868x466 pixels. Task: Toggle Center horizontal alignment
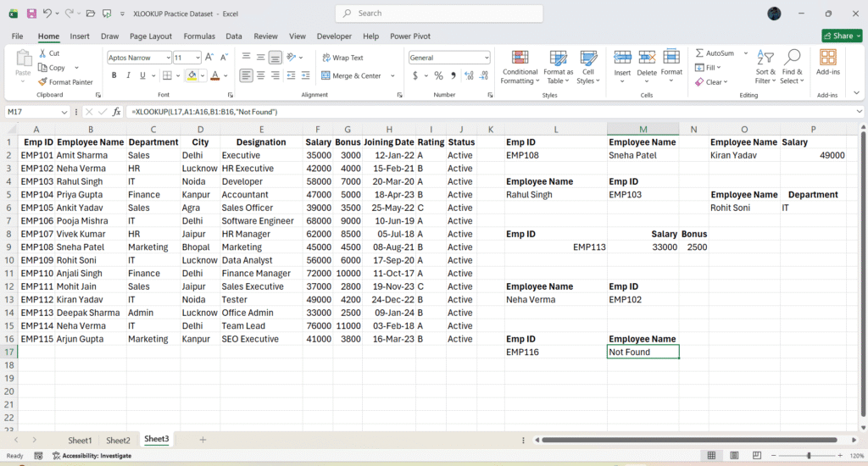261,75
